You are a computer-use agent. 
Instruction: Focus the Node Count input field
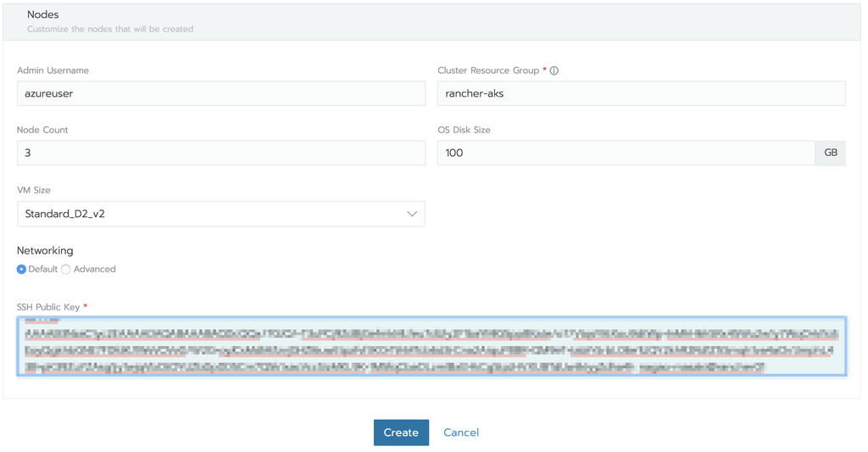pos(221,153)
